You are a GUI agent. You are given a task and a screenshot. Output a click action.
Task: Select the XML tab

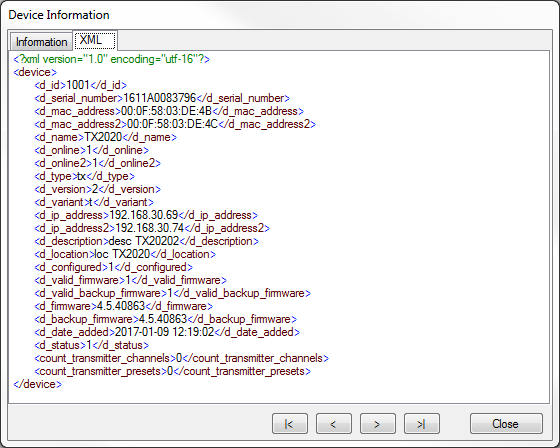coord(95,40)
